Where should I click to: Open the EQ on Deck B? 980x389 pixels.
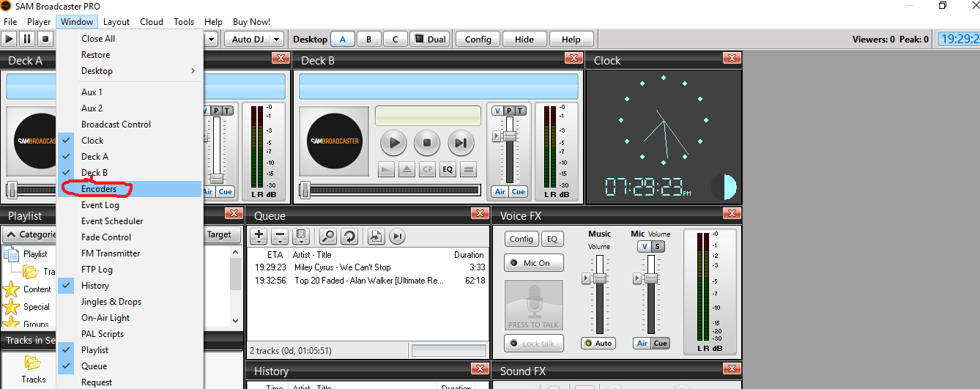point(448,169)
